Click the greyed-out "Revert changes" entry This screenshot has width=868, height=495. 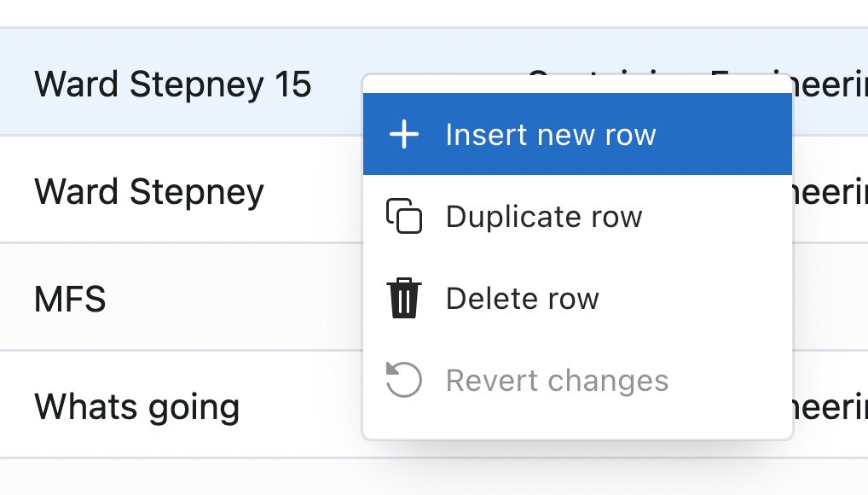click(557, 380)
